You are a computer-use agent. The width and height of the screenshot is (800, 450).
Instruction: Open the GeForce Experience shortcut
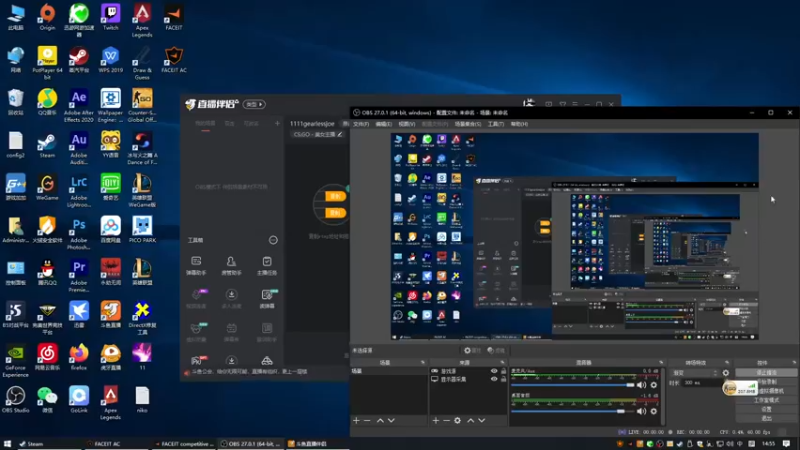coord(15,361)
